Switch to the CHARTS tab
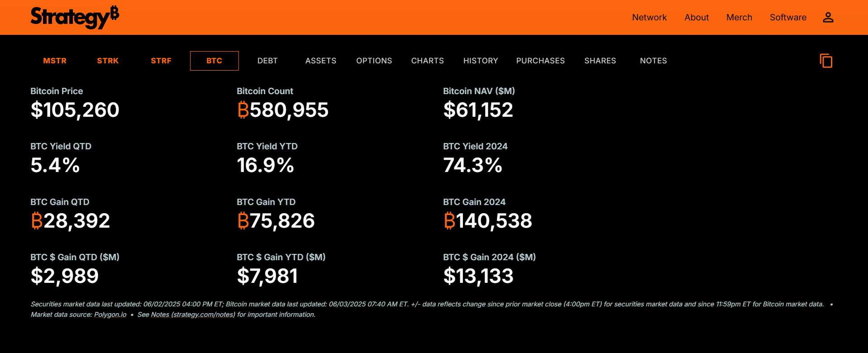 [427, 61]
